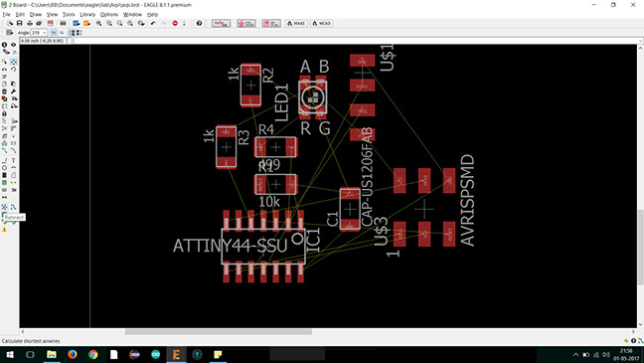Select the Circle drawing tool

tap(5, 168)
